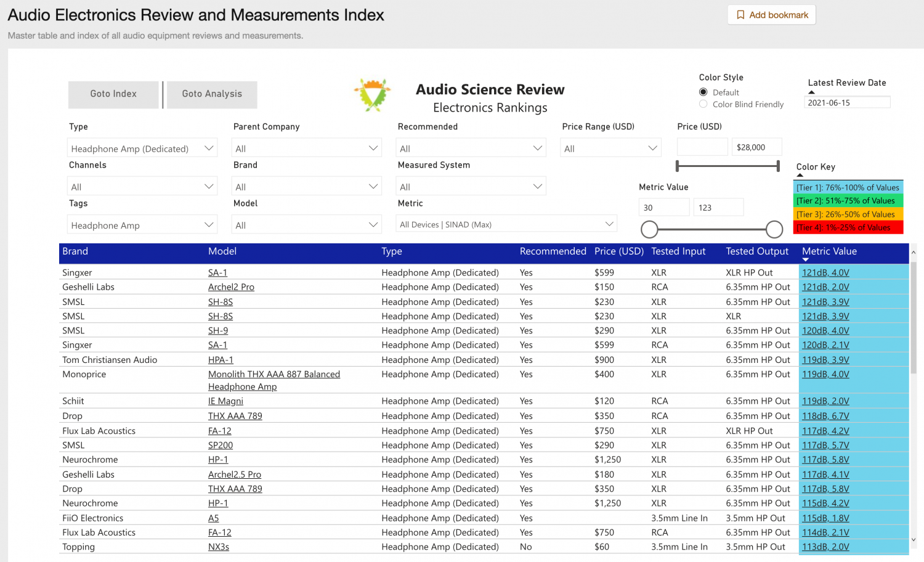The image size is (924, 562).
Task: Open the 114dB, 2.1V metric link
Action: pyautogui.click(x=825, y=532)
